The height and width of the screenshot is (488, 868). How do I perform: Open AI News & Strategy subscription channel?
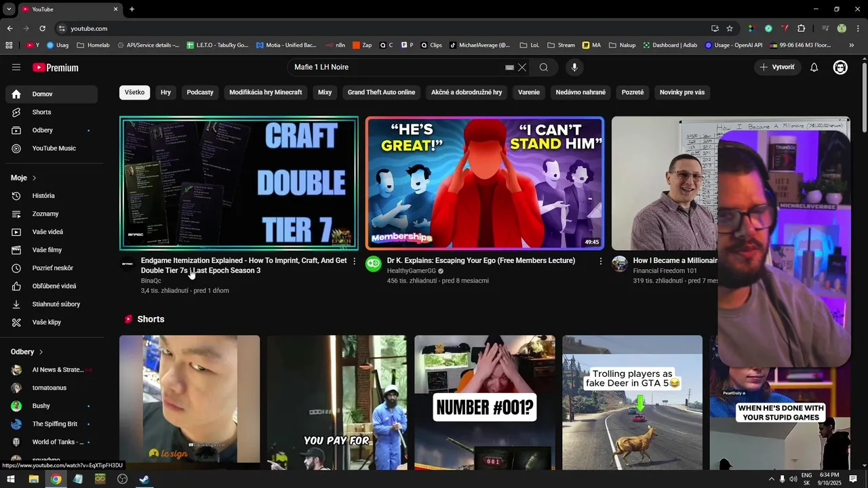[52, 369]
